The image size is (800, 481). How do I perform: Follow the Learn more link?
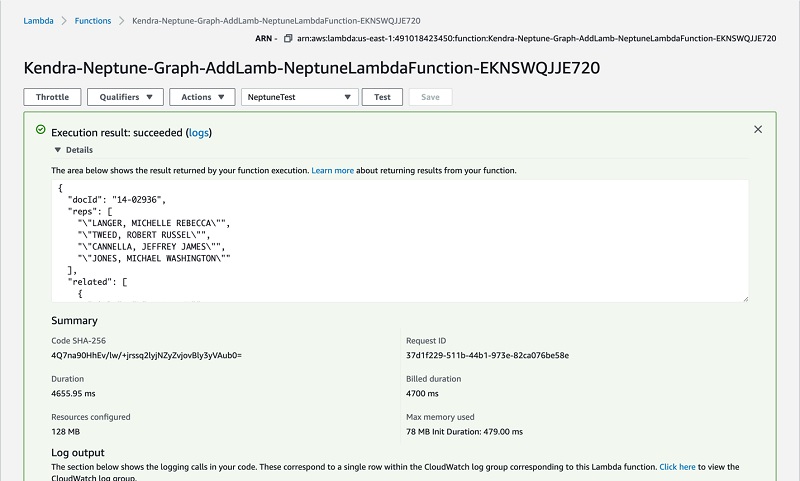pyautogui.click(x=333, y=170)
